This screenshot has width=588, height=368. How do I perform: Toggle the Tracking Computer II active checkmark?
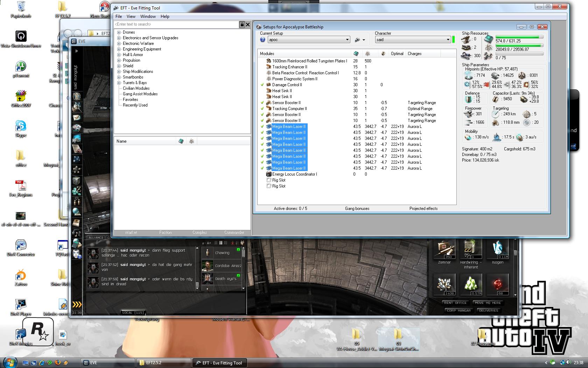coord(262,109)
